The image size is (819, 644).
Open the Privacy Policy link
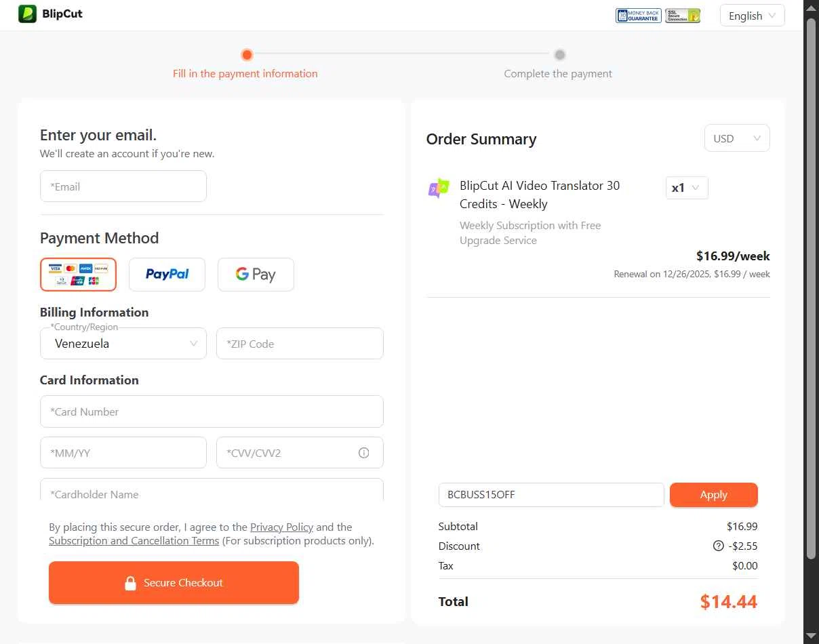(x=281, y=527)
